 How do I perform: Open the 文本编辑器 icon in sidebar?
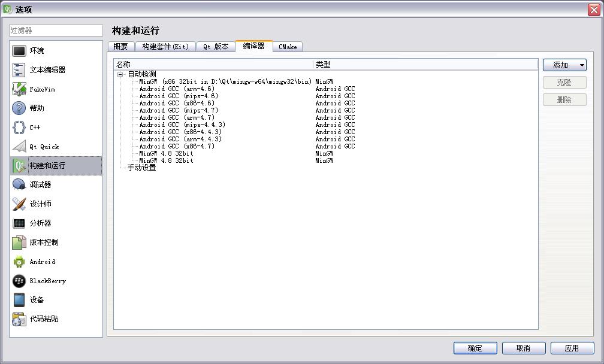click(x=19, y=69)
